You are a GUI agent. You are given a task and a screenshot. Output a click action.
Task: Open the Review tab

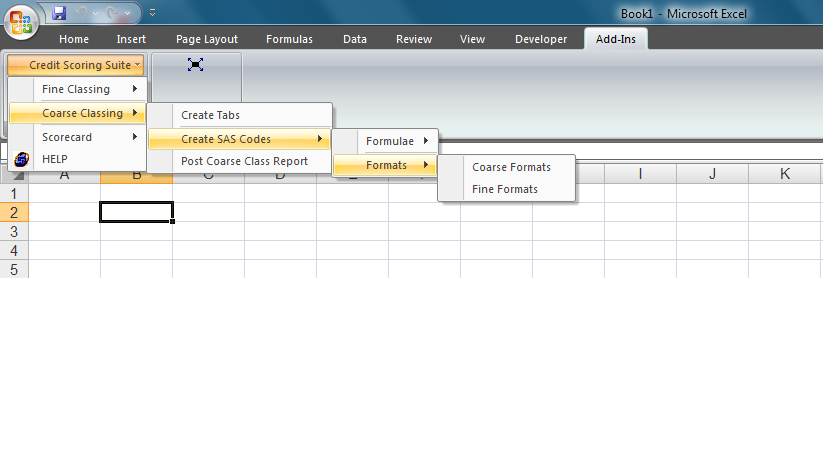pyautogui.click(x=414, y=39)
